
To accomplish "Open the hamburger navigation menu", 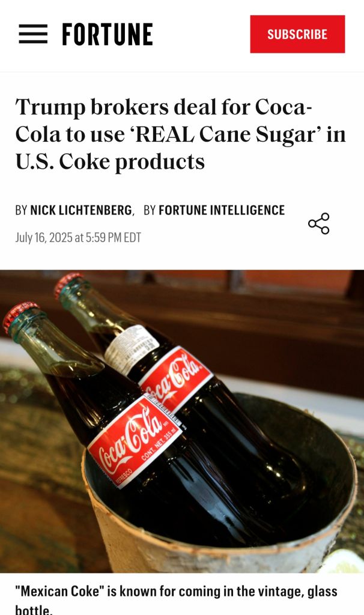I will coord(33,34).
